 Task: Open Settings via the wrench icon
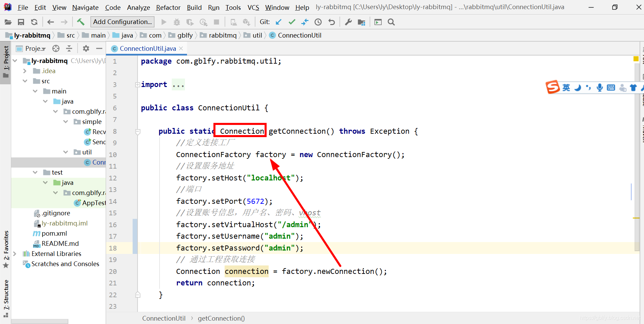coord(348,22)
